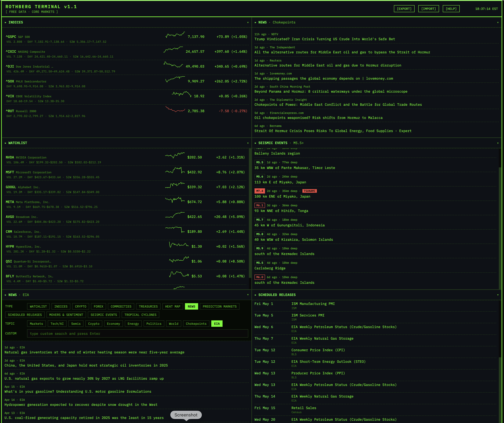This screenshot has width=504, height=423.
Task: Expand the INDICES panel dropdown arrow
Action: pyautogui.click(x=248, y=23)
